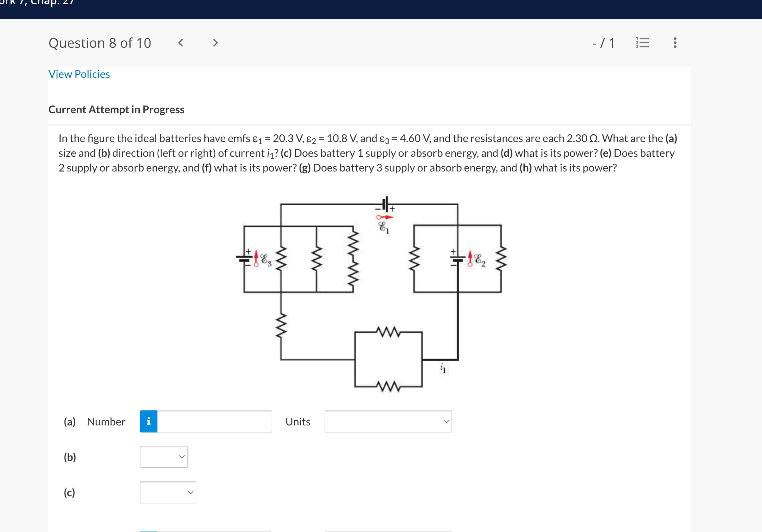Click battery ε2 symbol in the circuit figure
762x532 pixels.
tap(458, 259)
